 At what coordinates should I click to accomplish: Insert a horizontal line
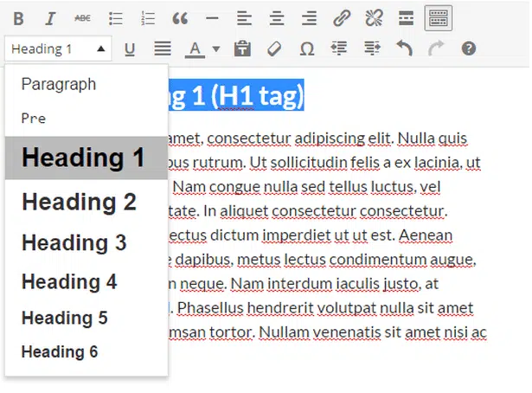[x=212, y=18]
